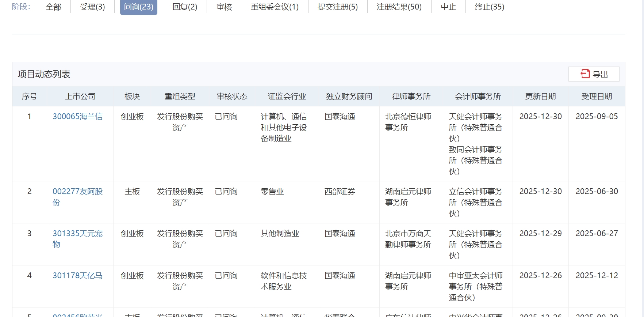
Task: Click the 阶段 filter label
Action: tap(21, 7)
